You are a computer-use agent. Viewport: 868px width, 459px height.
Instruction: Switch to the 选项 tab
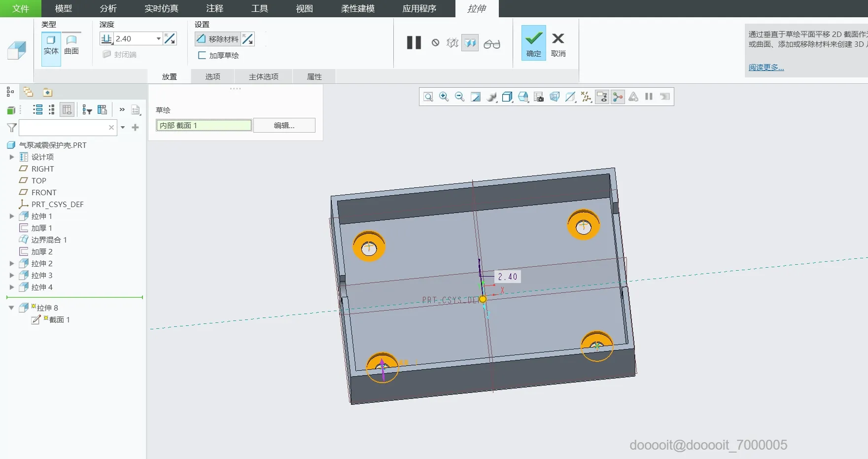tap(212, 76)
